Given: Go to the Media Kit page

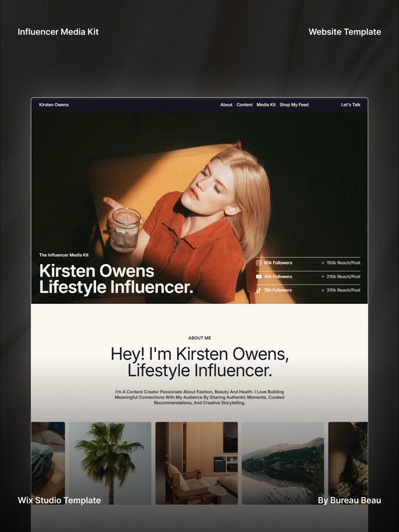Looking at the screenshot, I should [266, 105].
